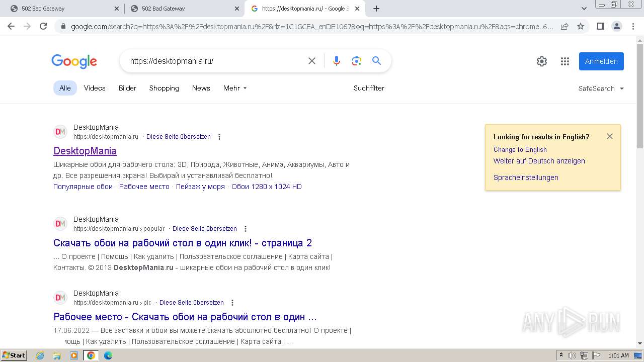Image resolution: width=644 pixels, height=362 pixels.
Task: Click the DesktopMania favicon of first result
Action: pyautogui.click(x=60, y=132)
